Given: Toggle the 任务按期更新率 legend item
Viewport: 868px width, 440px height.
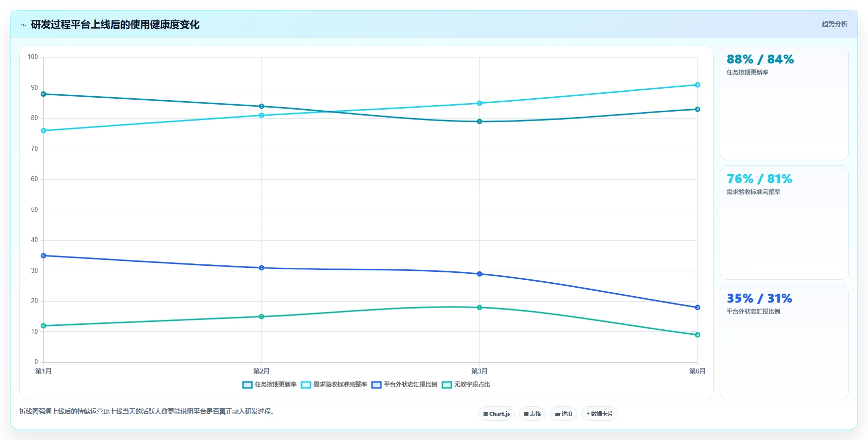Looking at the screenshot, I should coord(269,384).
